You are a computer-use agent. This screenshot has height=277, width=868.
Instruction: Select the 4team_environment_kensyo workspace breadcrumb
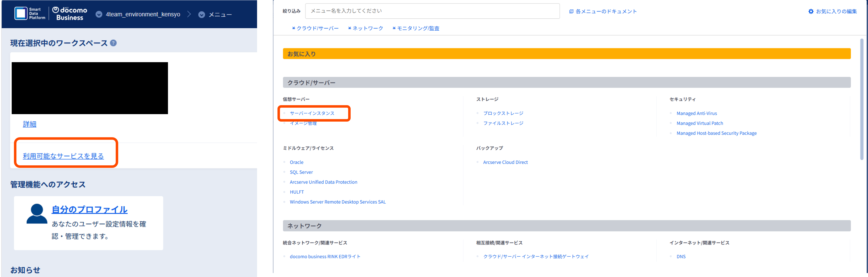(143, 14)
